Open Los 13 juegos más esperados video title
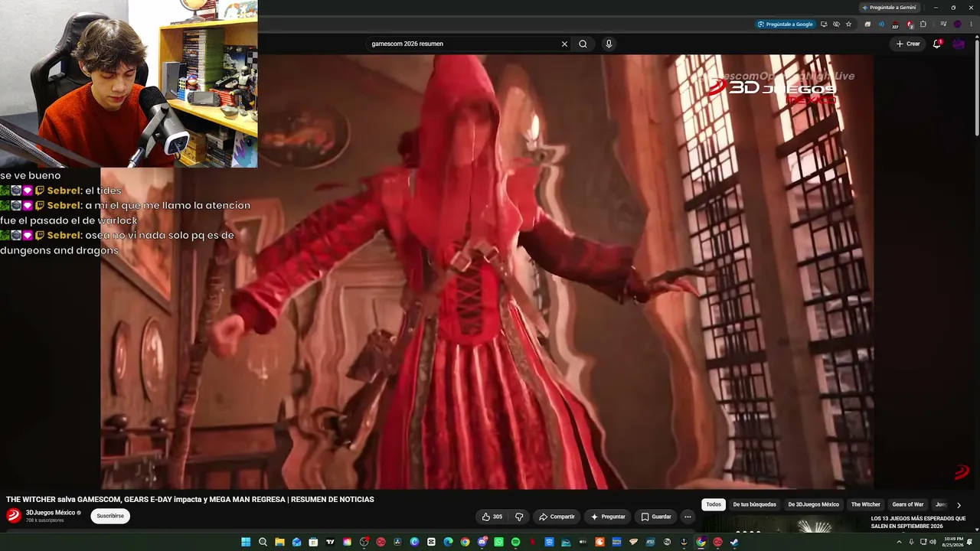The width and height of the screenshot is (980, 551). click(x=918, y=522)
